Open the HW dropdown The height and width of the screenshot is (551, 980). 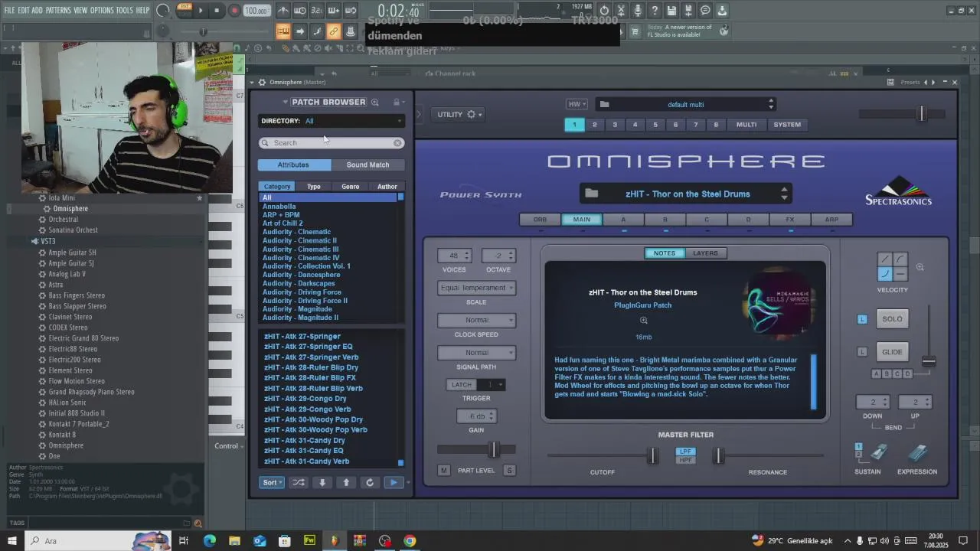(577, 104)
